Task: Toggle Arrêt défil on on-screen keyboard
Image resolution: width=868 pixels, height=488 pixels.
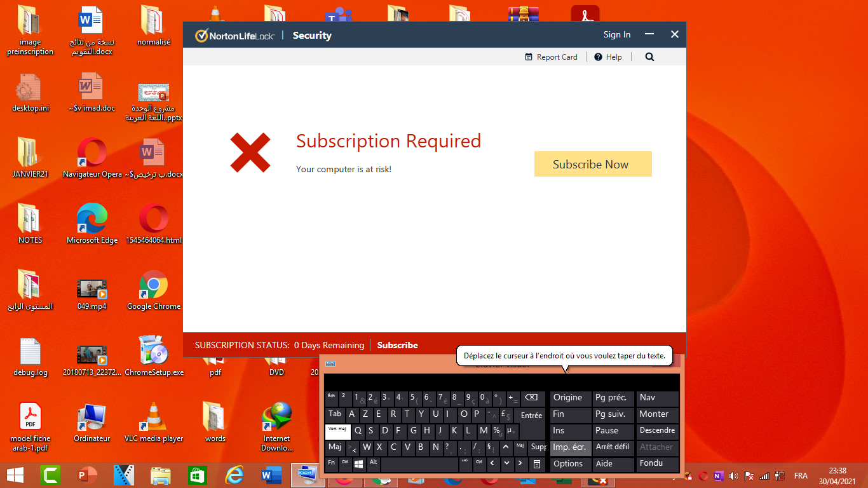Action: point(614,447)
